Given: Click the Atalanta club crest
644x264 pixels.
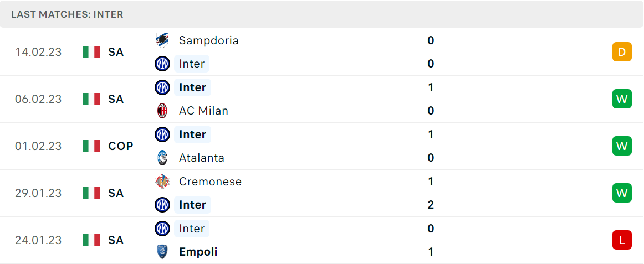Looking at the screenshot, I should (162, 158).
